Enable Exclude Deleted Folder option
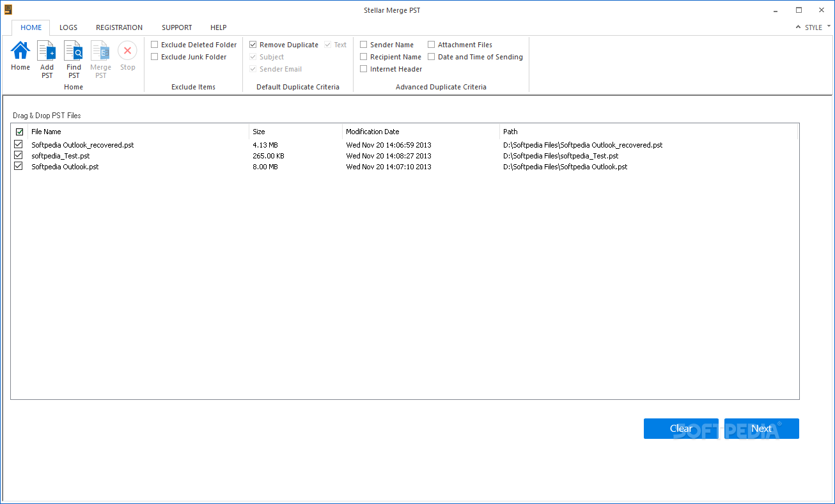This screenshot has height=504, width=835. point(155,45)
